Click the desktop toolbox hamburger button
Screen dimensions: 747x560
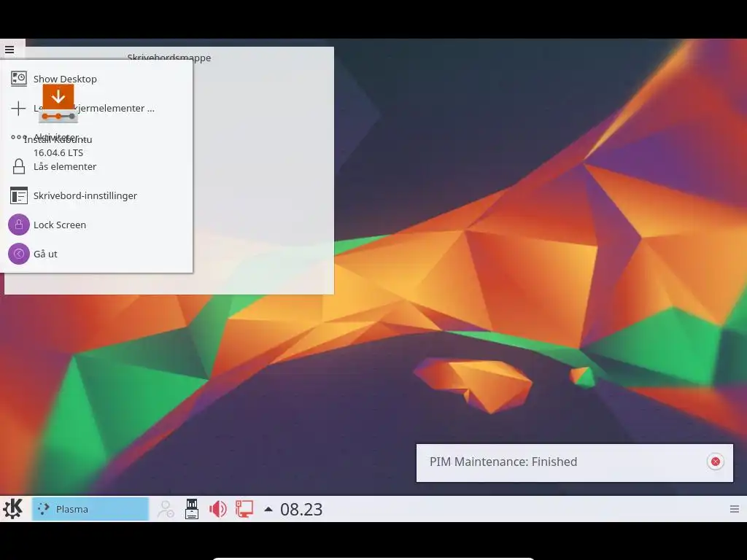pos(9,49)
